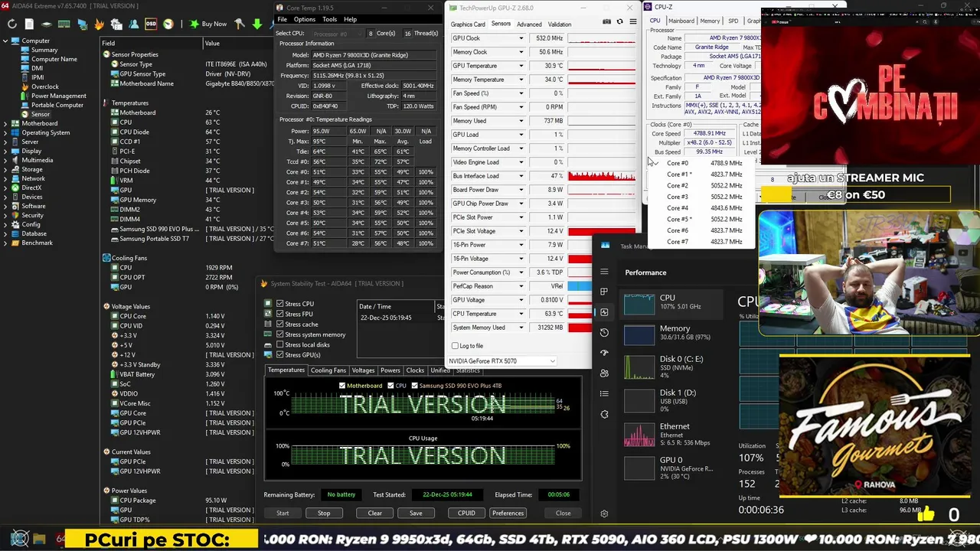This screenshot has width=980, height=551.
Task: Select Memory graph in Task Manager Performance
Action: (671, 333)
